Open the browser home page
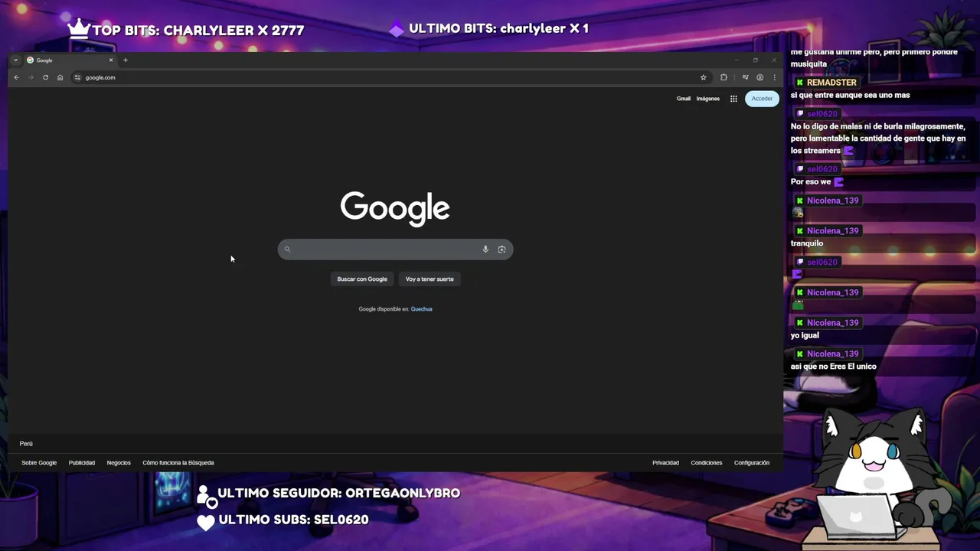This screenshot has height=551, width=980. [x=60, y=77]
